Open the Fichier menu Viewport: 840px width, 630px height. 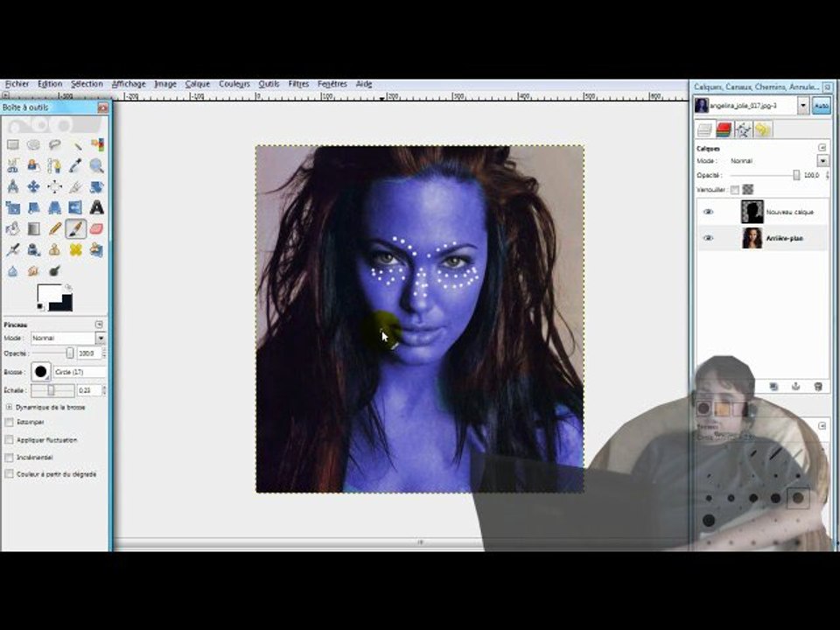[17, 84]
